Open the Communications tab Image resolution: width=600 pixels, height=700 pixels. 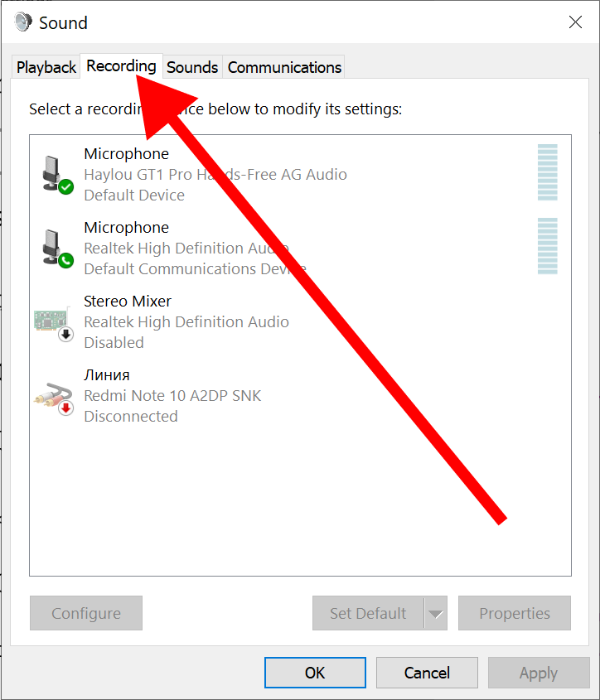283,66
